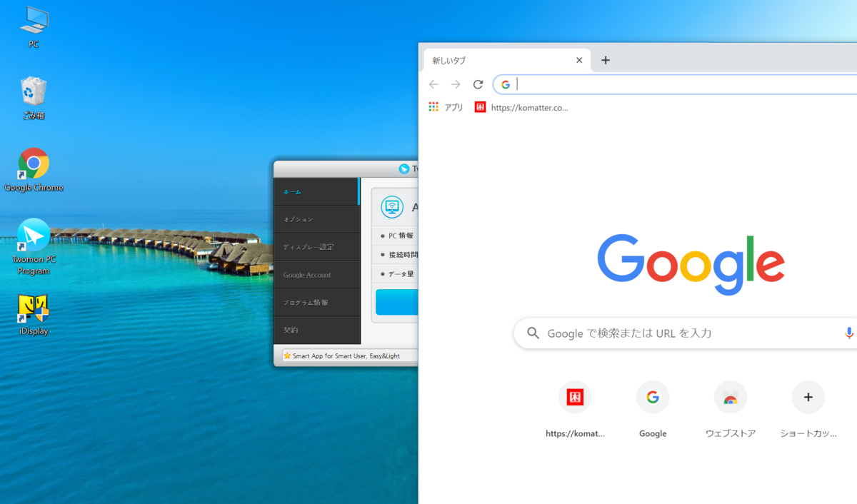Viewport: 857px width, 504px height.
Task: Open a new Chrome tab with plus
Action: pos(606,60)
